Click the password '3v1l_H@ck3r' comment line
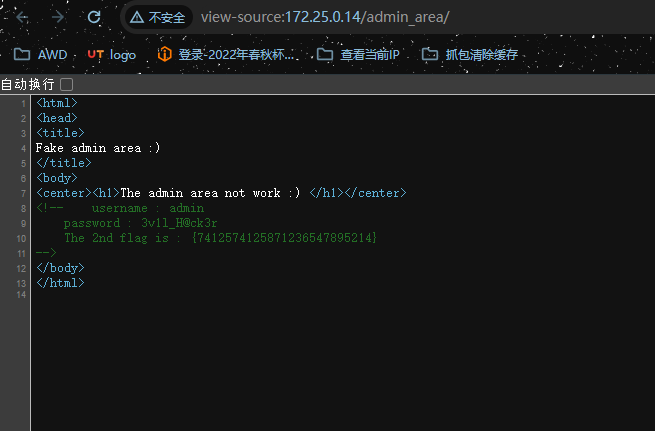Image resolution: width=655 pixels, height=431 pixels. [x=140, y=223]
